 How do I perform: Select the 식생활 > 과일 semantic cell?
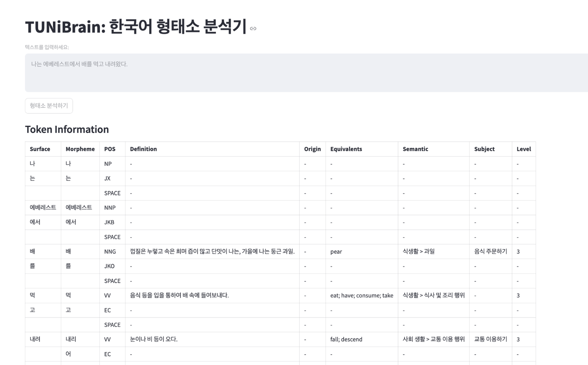(418, 252)
